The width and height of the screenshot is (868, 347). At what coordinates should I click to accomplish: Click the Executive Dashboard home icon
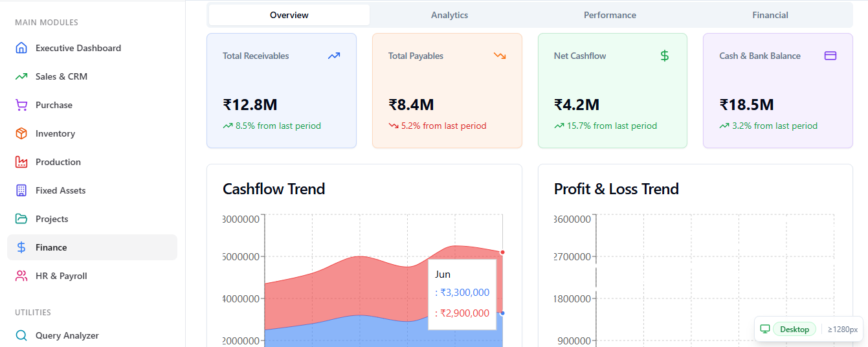point(21,48)
